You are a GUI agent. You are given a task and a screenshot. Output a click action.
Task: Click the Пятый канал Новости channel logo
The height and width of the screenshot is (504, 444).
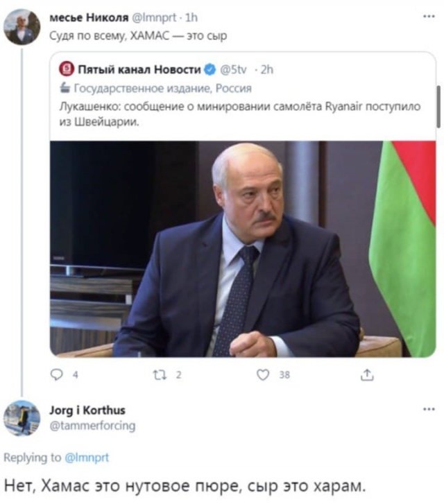pyautogui.click(x=66, y=69)
